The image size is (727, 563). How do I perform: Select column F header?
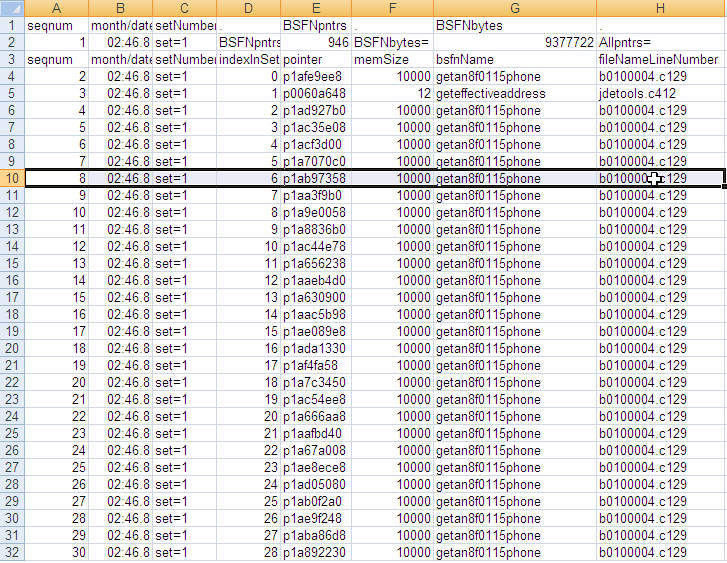[393, 8]
